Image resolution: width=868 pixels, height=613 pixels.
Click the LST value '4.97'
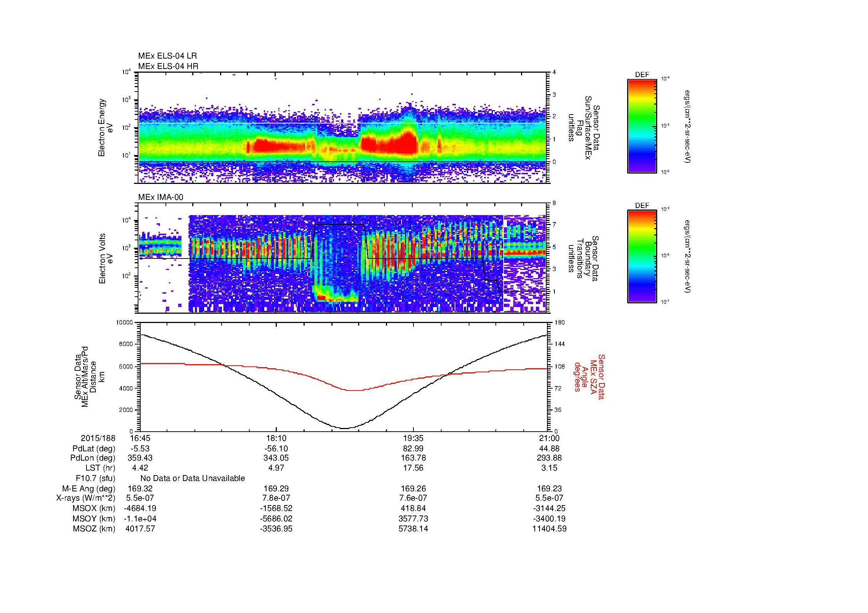point(276,468)
